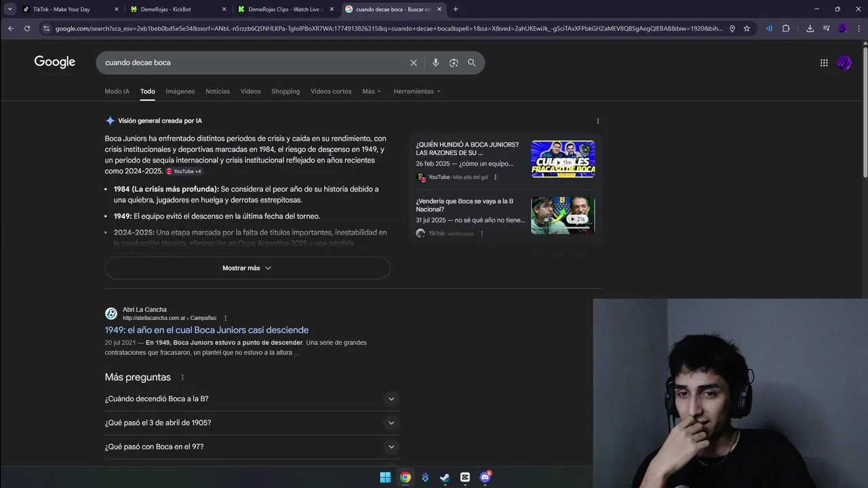Open the Chrome extensions puzzle icon
This screenshot has height=488, width=868.
(x=786, y=28)
